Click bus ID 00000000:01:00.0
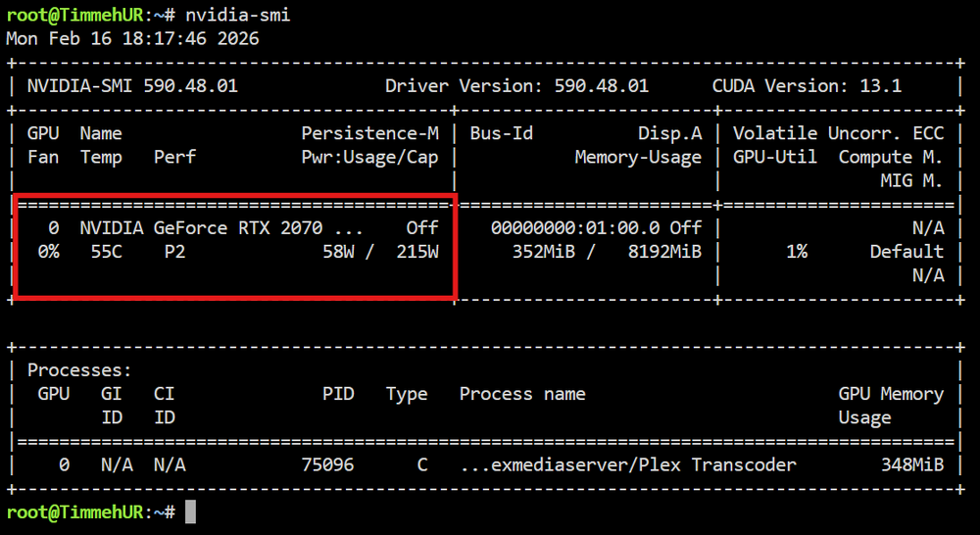980x535 pixels. (575, 228)
